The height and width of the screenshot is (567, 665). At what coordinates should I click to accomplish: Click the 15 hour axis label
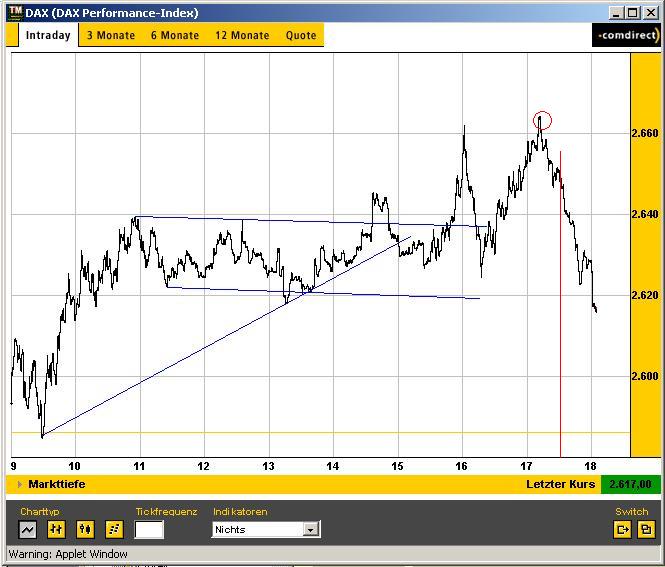[x=397, y=466]
